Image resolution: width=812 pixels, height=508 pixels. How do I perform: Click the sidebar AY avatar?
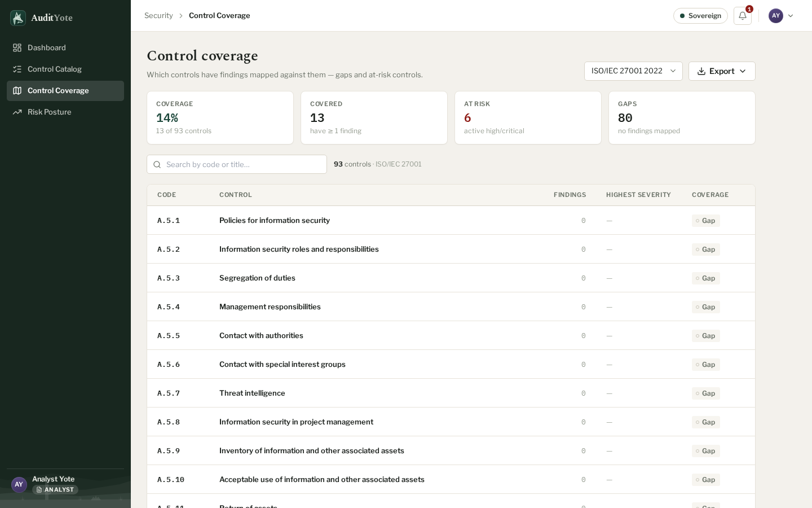(x=19, y=485)
